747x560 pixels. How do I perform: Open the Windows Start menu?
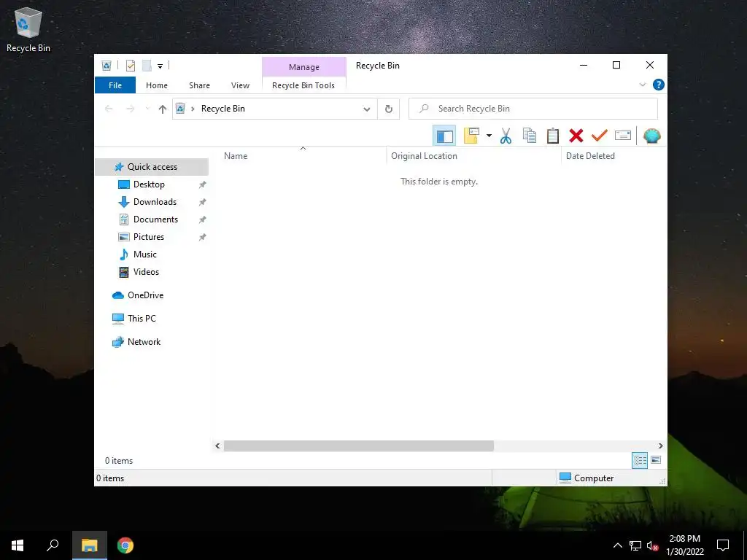tap(18, 545)
